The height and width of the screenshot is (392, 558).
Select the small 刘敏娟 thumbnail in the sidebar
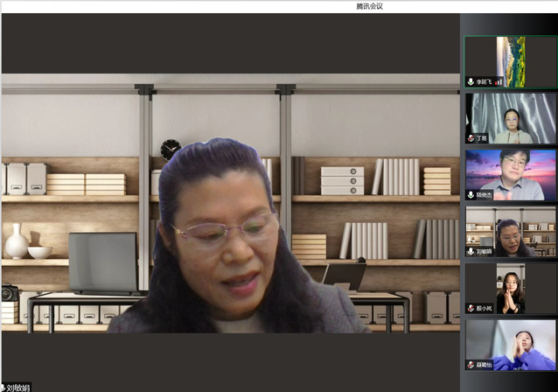[x=509, y=231]
